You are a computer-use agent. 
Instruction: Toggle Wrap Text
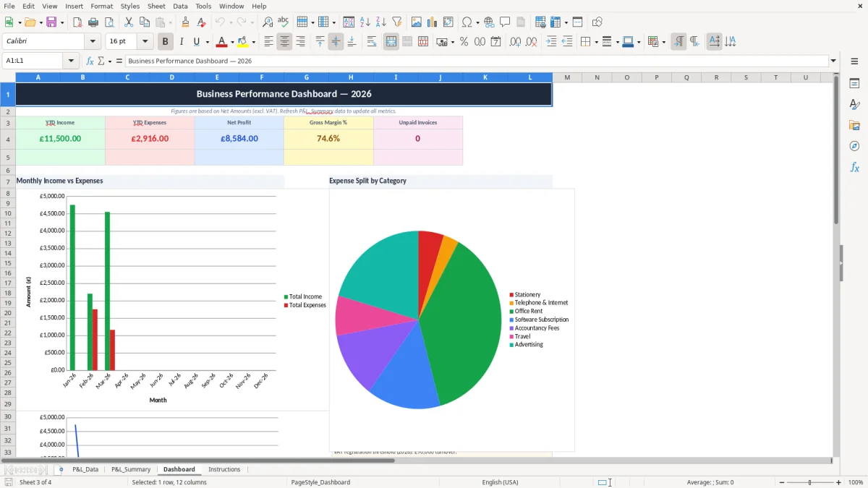tap(372, 42)
